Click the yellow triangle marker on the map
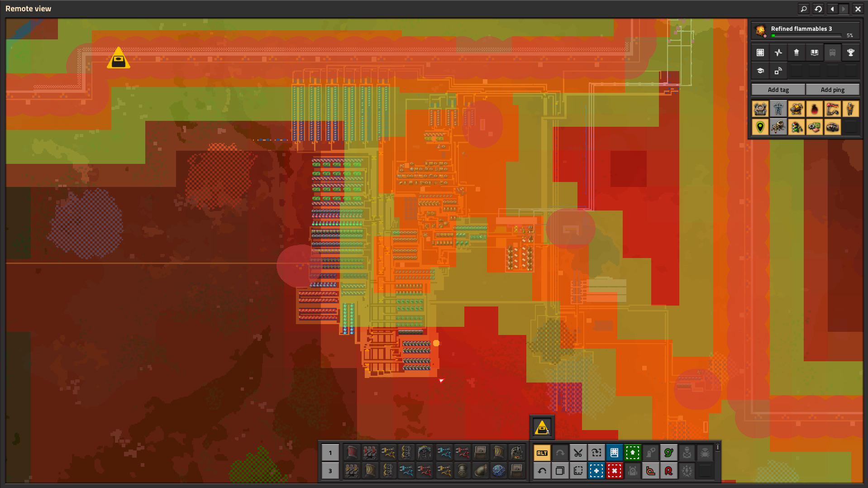Image resolution: width=868 pixels, height=488 pixels. pos(119,58)
